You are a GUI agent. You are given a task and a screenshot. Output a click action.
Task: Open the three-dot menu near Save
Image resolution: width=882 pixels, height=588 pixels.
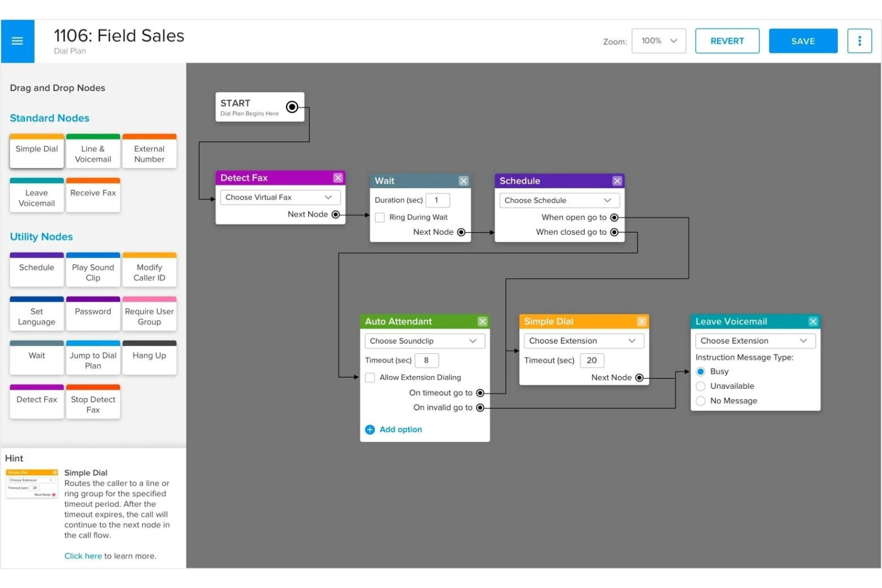point(859,41)
